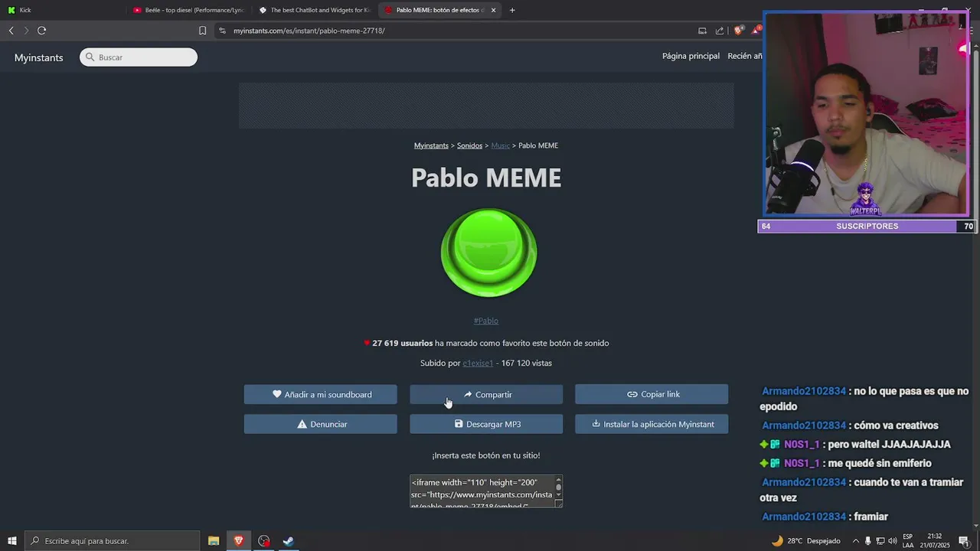
Task: Open the volume speaker tray icon
Action: 892,541
